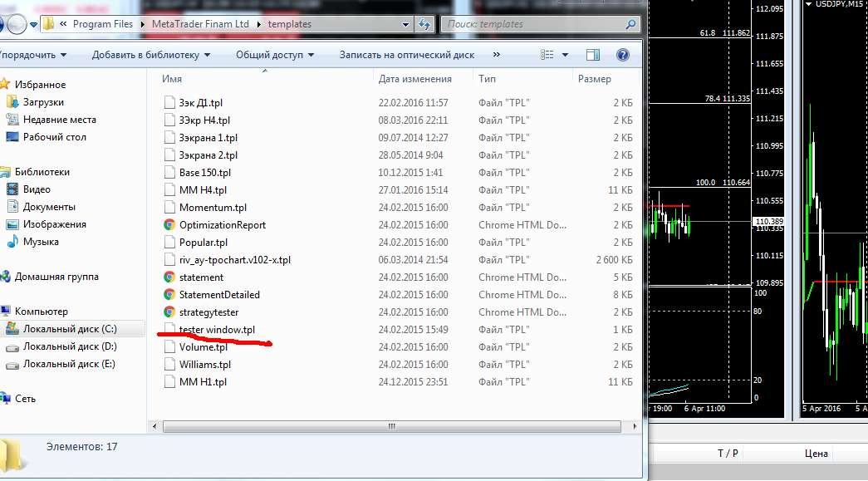Toggle the preview pane icon

(593, 54)
